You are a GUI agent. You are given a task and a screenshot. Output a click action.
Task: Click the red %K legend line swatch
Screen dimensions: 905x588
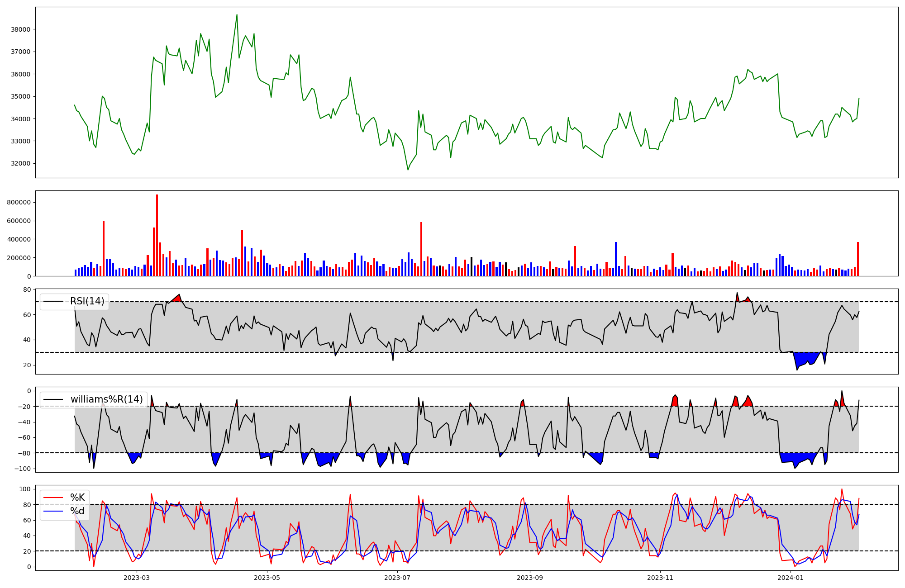point(53,498)
